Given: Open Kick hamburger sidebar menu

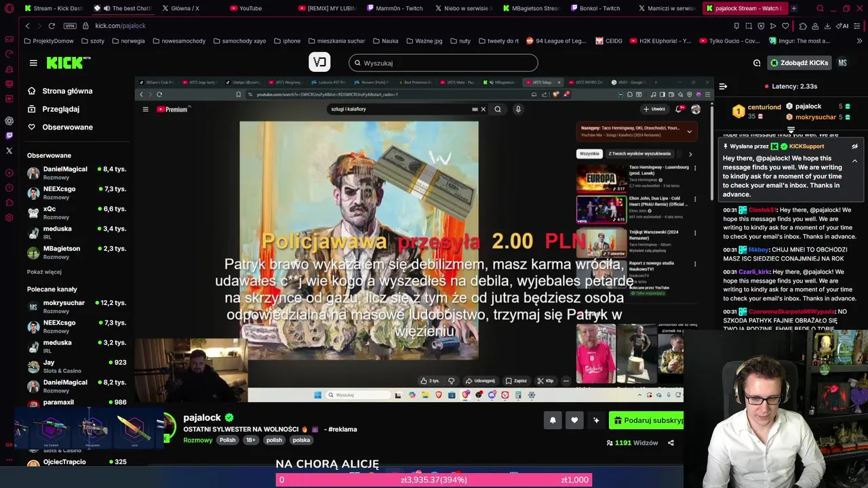Looking at the screenshot, I should coord(33,63).
